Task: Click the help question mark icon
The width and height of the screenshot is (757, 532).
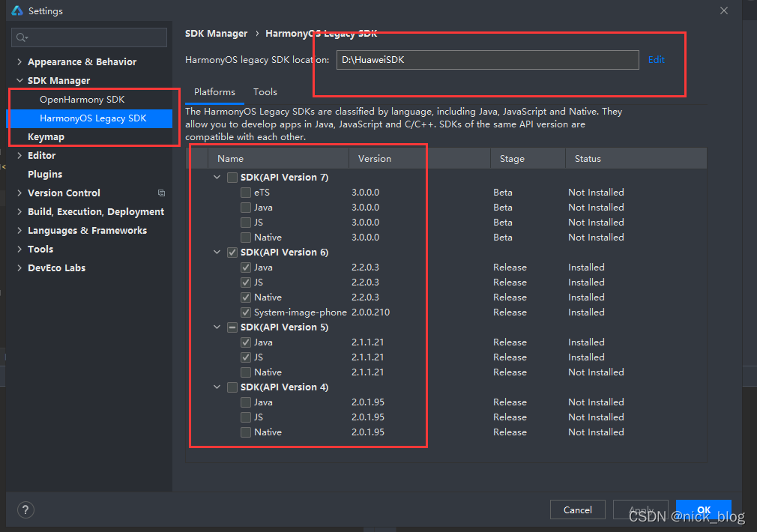Action: 25,510
